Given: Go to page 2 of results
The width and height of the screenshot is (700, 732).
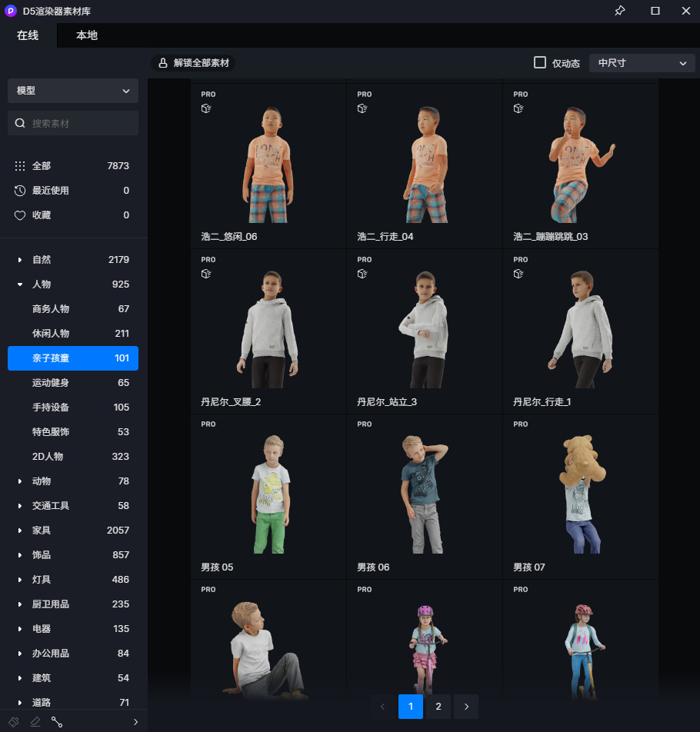Looking at the screenshot, I should [438, 707].
